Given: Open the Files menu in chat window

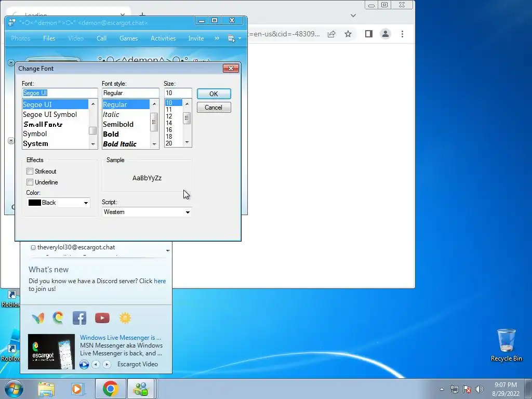Looking at the screenshot, I should click(x=49, y=38).
